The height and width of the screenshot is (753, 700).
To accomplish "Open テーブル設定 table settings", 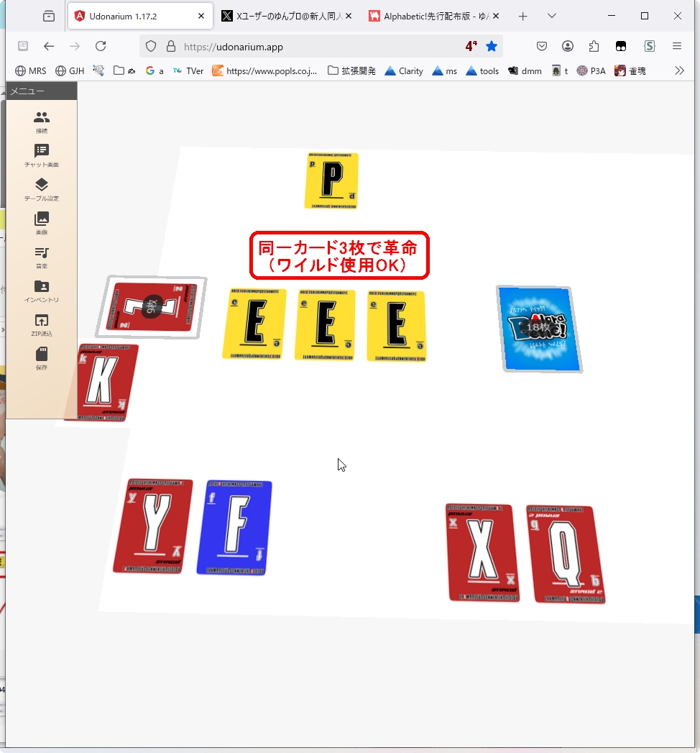I will [x=42, y=190].
